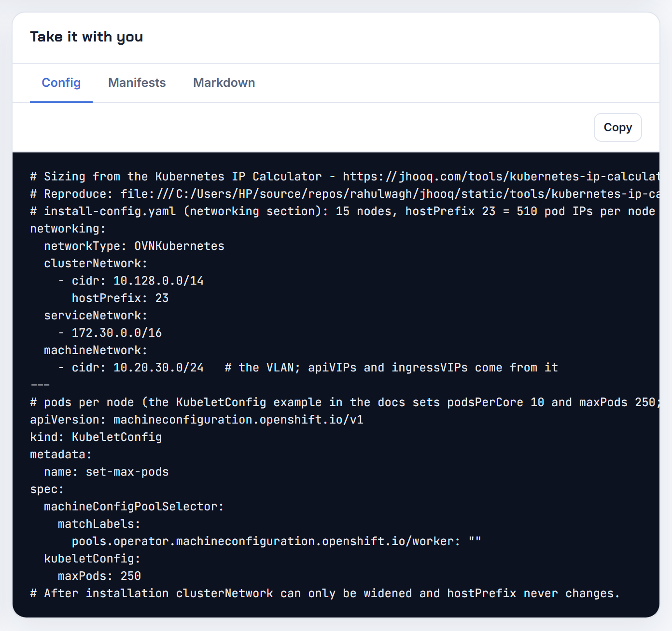This screenshot has height=631, width=672.
Task: Click the 'apiVersion: machineconfiguration.openshift.io/v1' line
Action: click(x=196, y=420)
